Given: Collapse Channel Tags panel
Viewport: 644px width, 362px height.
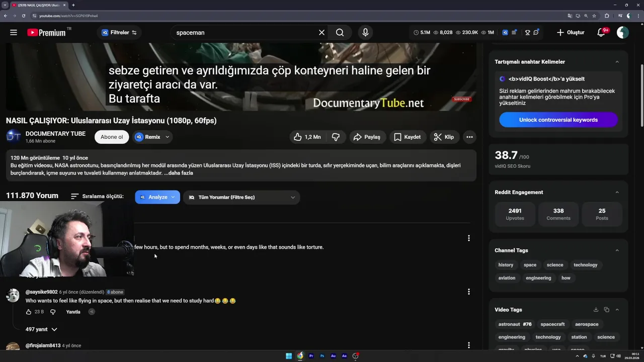Looking at the screenshot, I should (617, 250).
